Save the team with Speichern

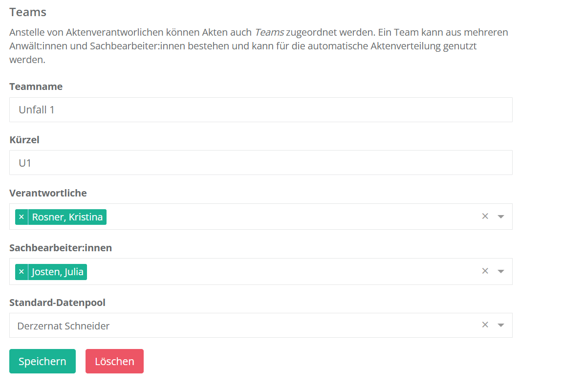coord(43,361)
